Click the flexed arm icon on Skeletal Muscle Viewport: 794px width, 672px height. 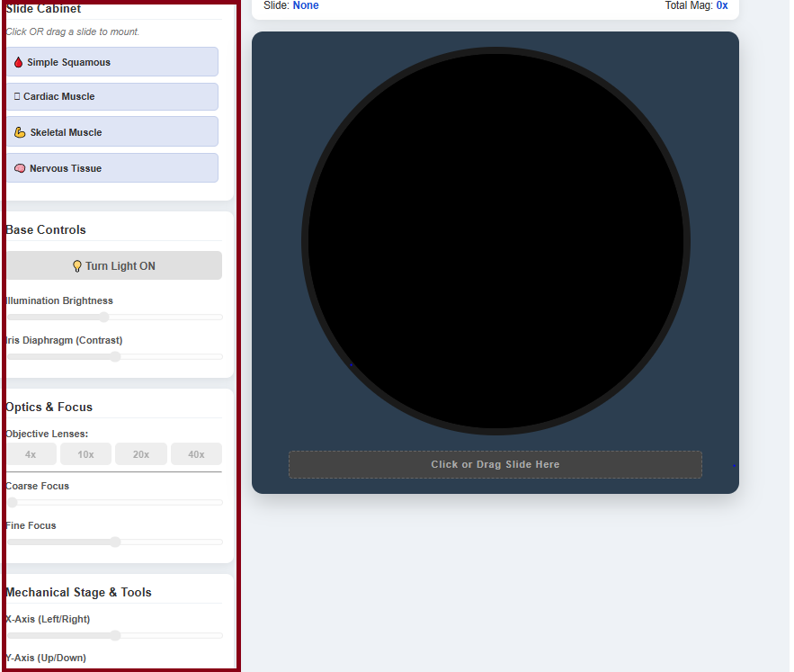20,132
